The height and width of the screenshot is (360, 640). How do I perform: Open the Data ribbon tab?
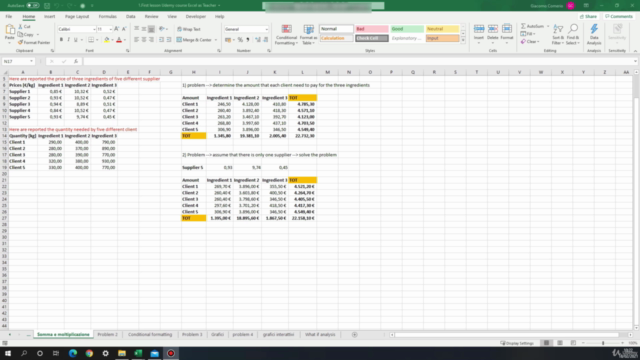(x=131, y=17)
